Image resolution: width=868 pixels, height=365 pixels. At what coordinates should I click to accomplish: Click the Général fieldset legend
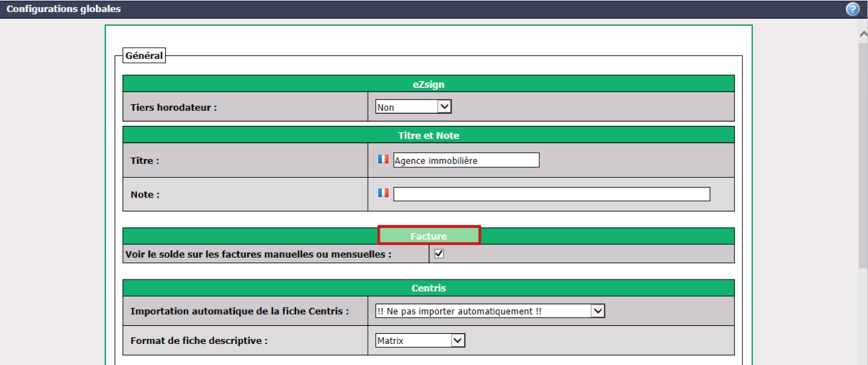click(x=144, y=55)
